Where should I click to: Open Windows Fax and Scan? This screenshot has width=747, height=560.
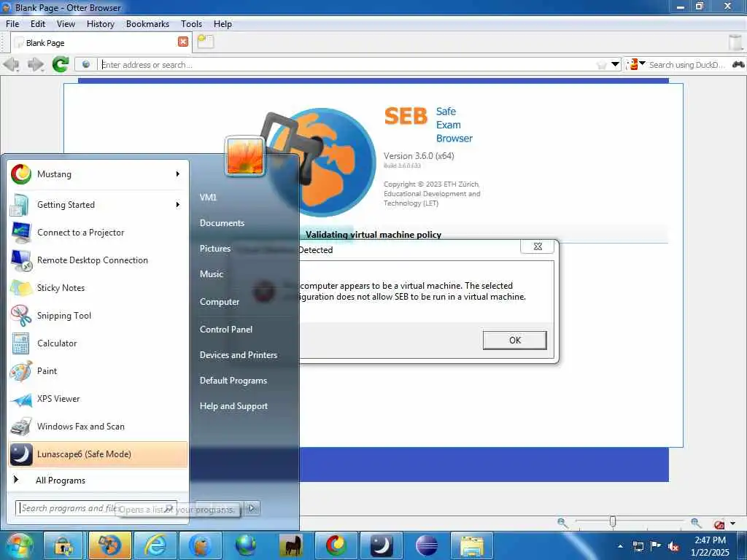98,426
